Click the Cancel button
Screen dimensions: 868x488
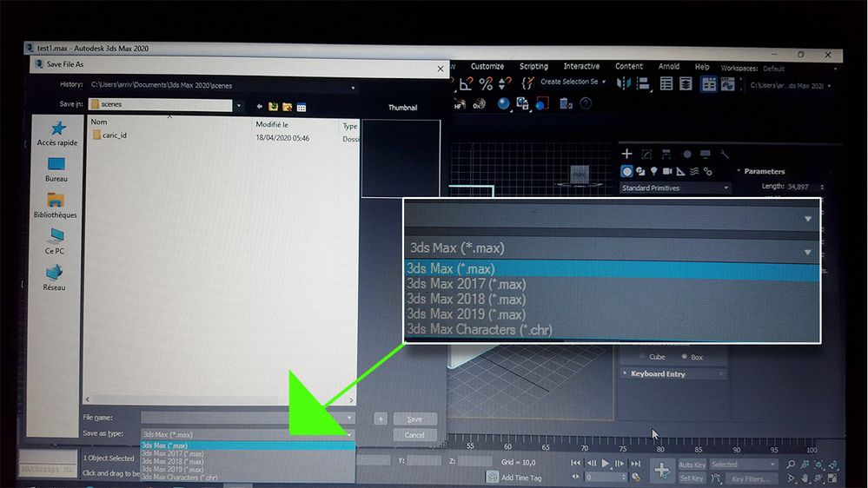click(x=414, y=435)
